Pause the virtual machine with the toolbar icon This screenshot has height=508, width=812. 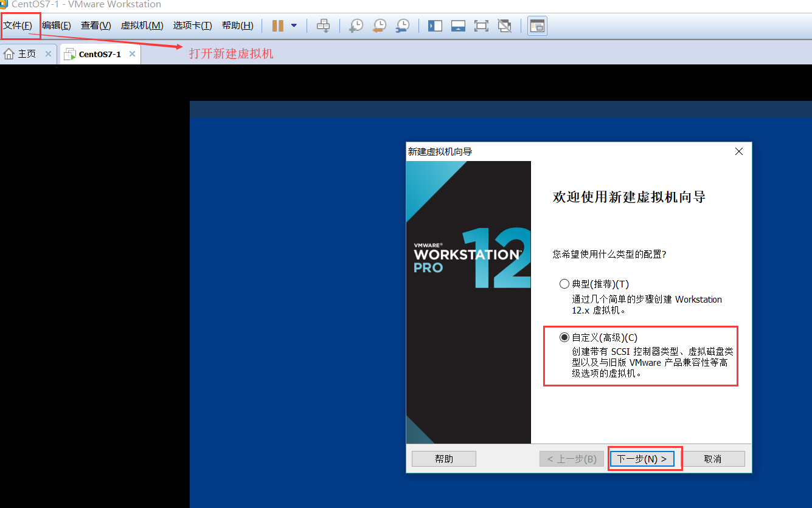click(x=278, y=26)
